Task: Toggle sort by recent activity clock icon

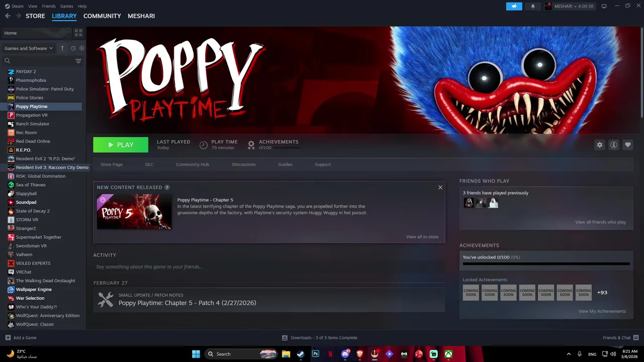Action: coord(73,48)
